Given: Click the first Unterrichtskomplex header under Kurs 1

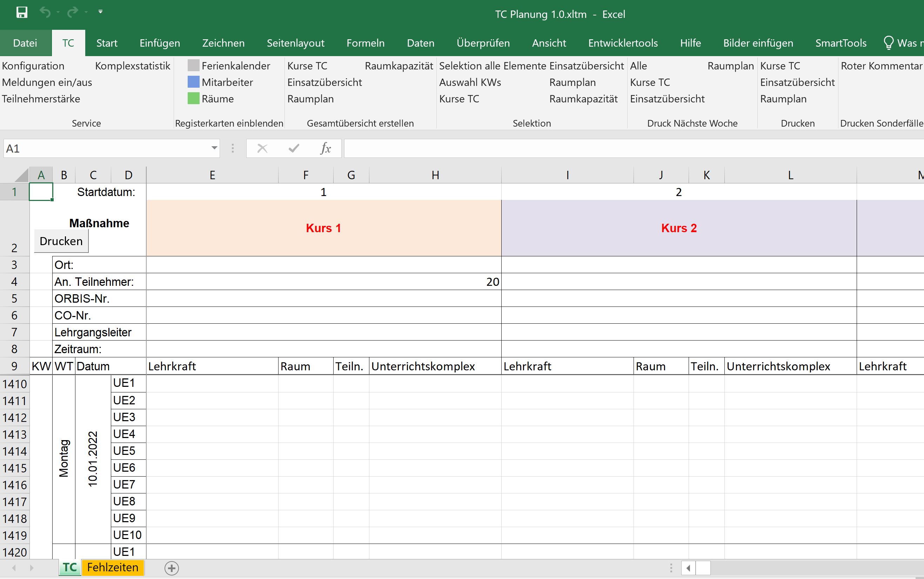Looking at the screenshot, I should coord(435,366).
